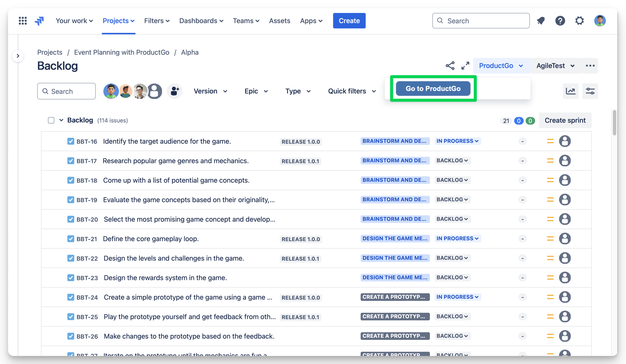
Task: Uncheck the BBT-16 issue checkbox
Action: pyautogui.click(x=71, y=141)
